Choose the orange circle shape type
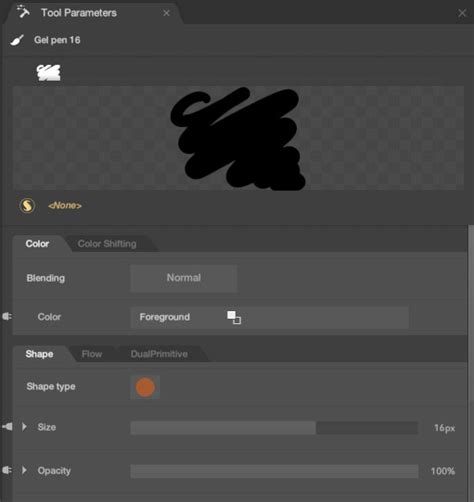The image size is (474, 502). click(x=145, y=387)
